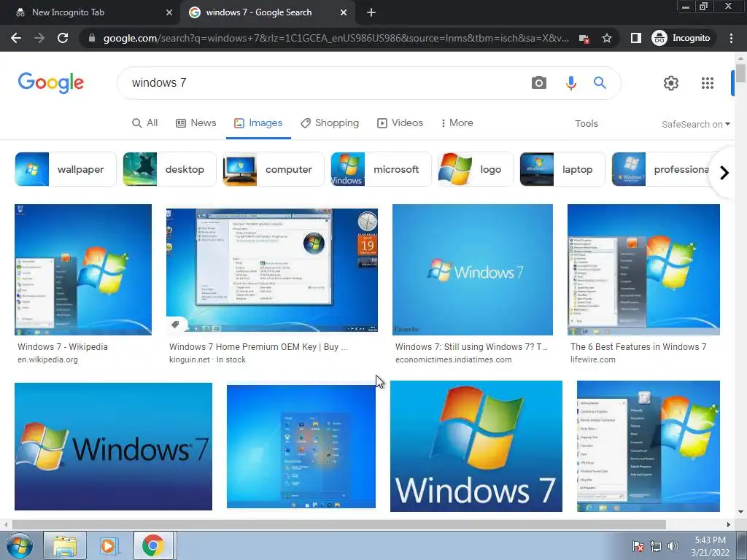Image resolution: width=747 pixels, height=560 pixels.
Task: Open the network status tray icon
Action: pyautogui.click(x=656, y=546)
